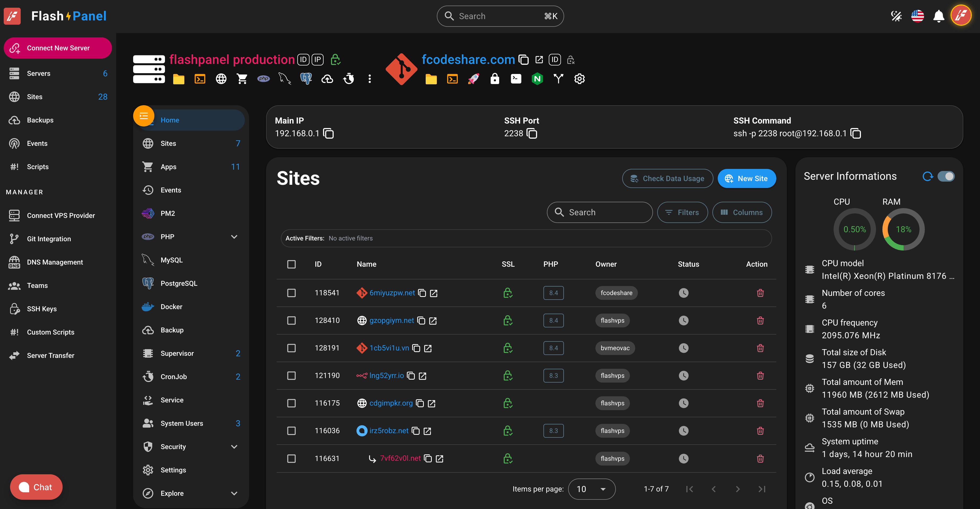Expand the PHP submenu
980x509 pixels.
[x=234, y=237]
